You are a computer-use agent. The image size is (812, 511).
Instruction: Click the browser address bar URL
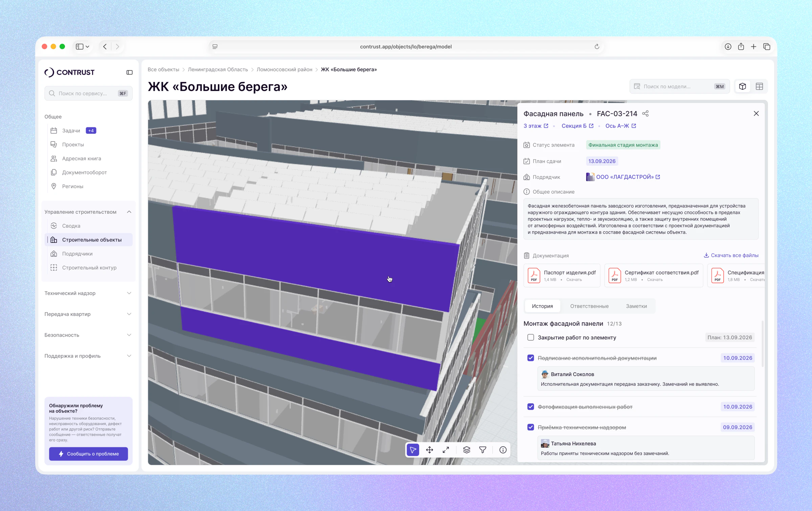(406, 47)
